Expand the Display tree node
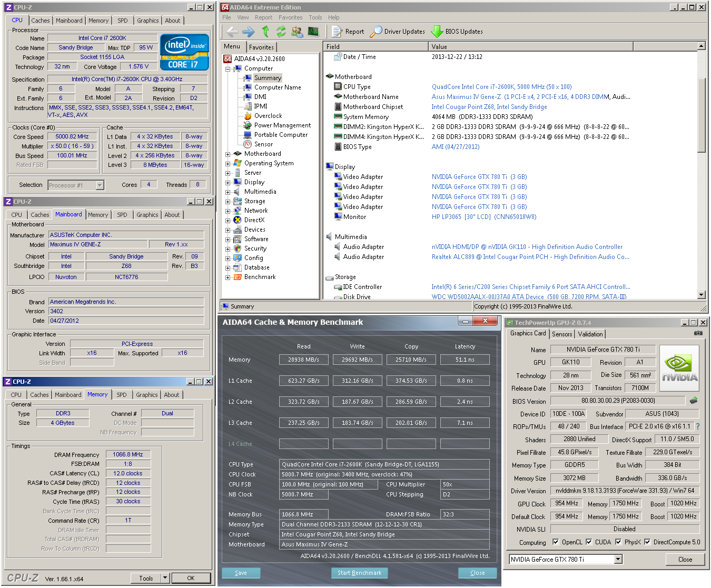 228,183
